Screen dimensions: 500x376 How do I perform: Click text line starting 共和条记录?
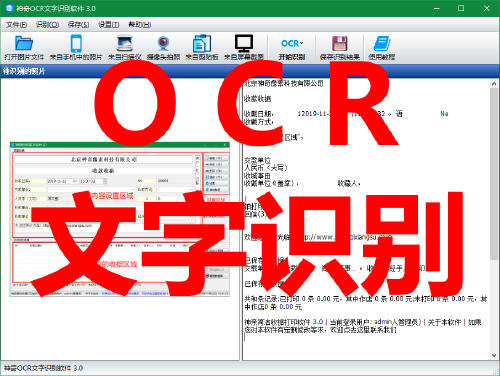[366, 303]
